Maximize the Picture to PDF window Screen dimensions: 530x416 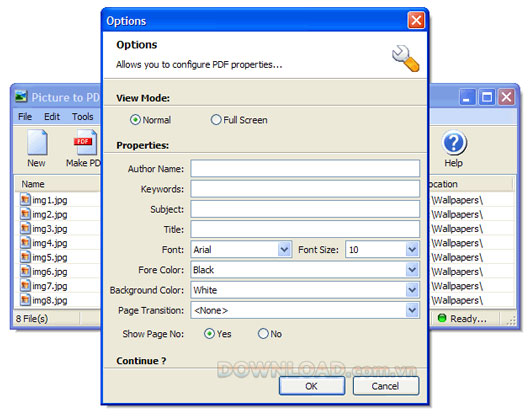point(487,97)
